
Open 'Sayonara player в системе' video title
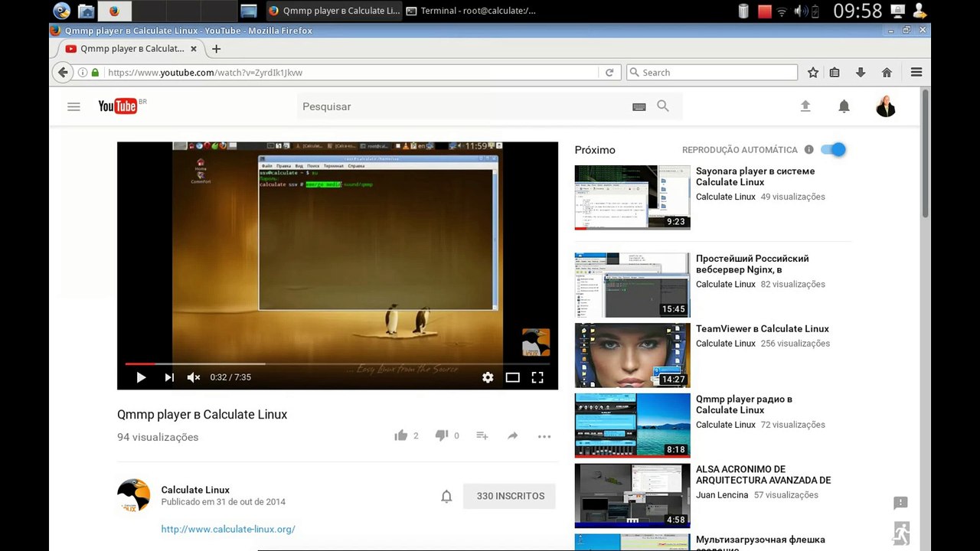tap(755, 177)
